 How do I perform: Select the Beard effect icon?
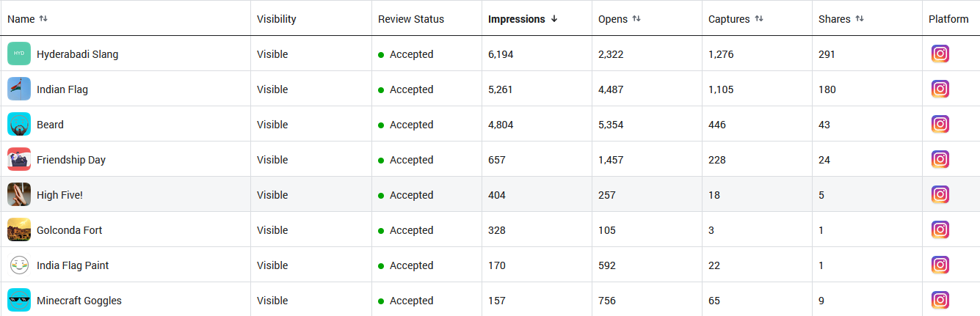point(19,124)
